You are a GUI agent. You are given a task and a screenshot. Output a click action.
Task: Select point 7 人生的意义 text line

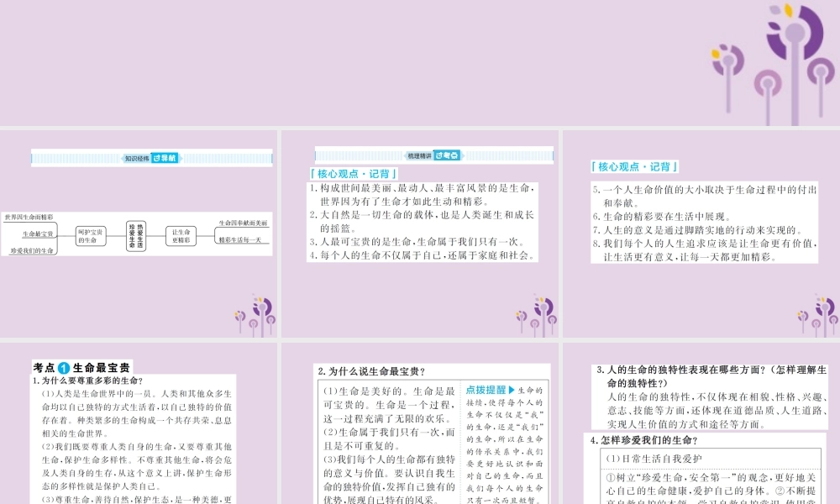tap(699, 230)
